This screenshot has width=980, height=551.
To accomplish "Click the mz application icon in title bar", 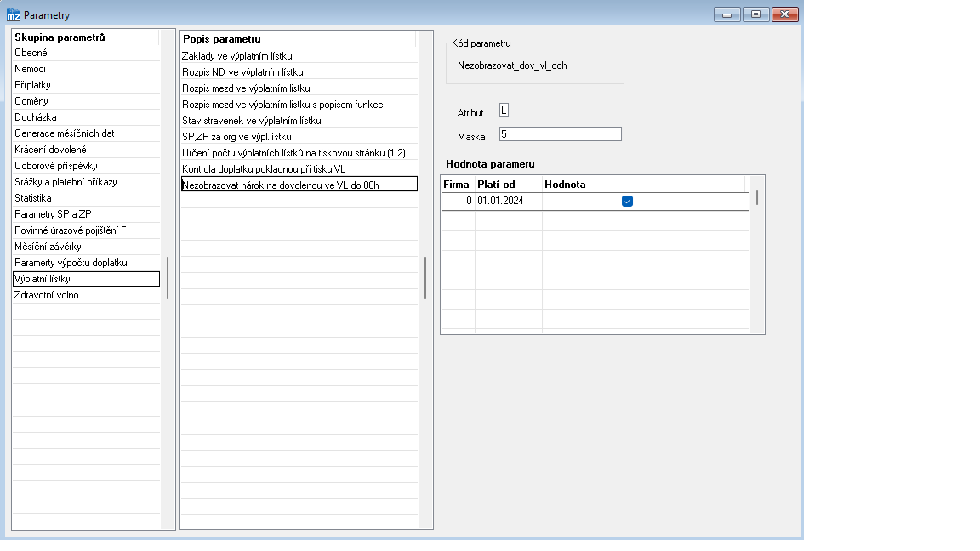I will point(13,14).
